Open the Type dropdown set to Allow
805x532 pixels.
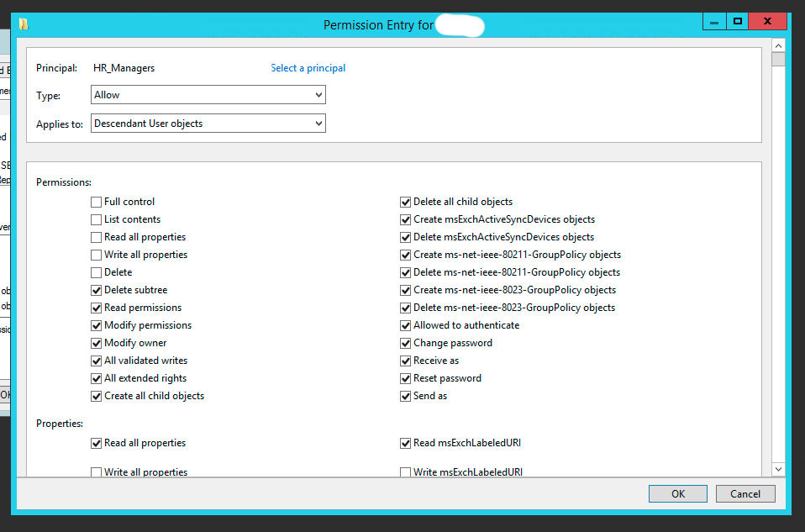click(x=208, y=95)
